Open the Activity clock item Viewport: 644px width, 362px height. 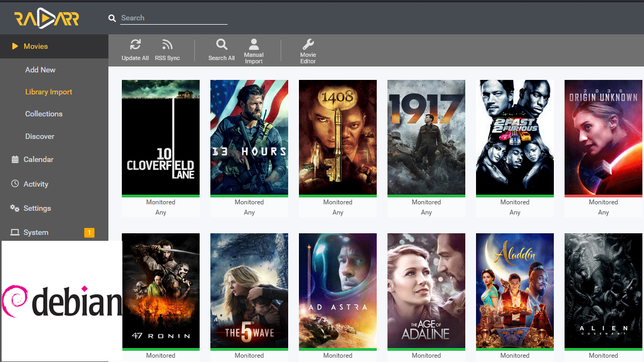35,184
